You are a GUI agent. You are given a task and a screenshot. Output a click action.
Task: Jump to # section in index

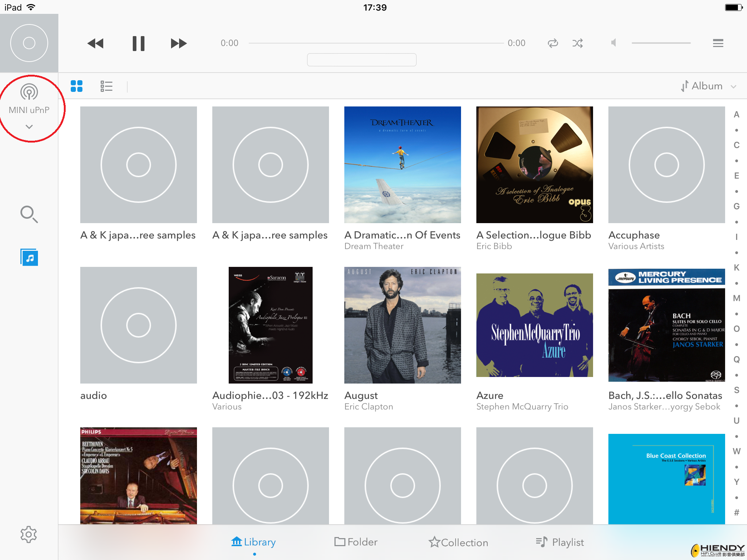[x=736, y=513]
